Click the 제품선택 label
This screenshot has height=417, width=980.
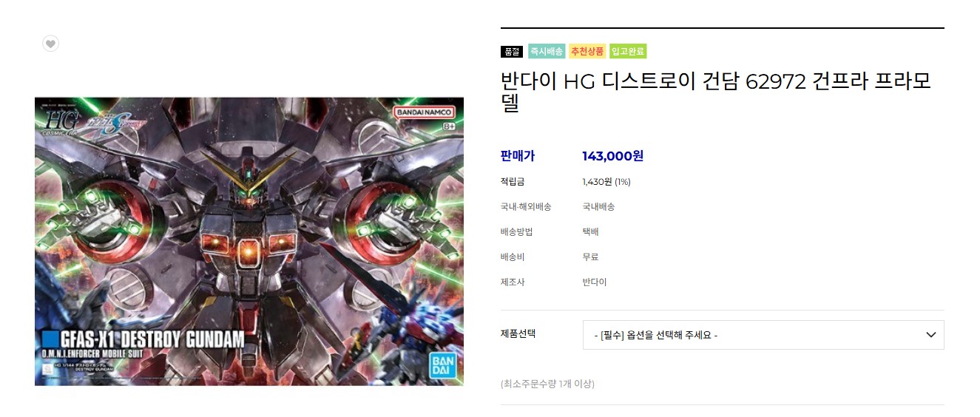518,333
